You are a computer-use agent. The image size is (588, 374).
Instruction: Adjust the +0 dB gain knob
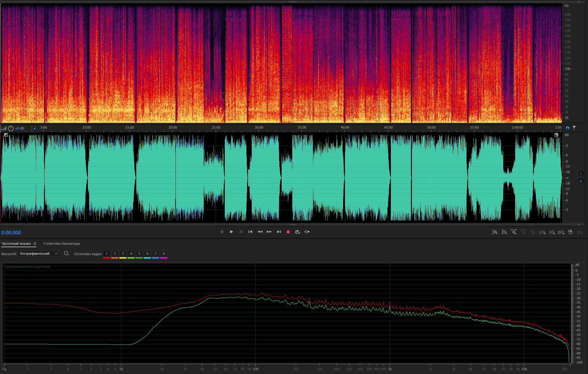[11, 128]
